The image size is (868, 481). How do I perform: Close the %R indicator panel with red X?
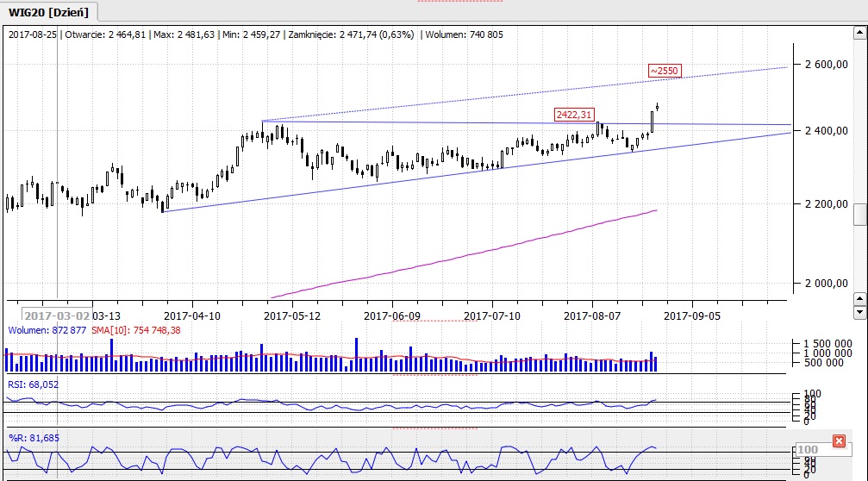[839, 441]
